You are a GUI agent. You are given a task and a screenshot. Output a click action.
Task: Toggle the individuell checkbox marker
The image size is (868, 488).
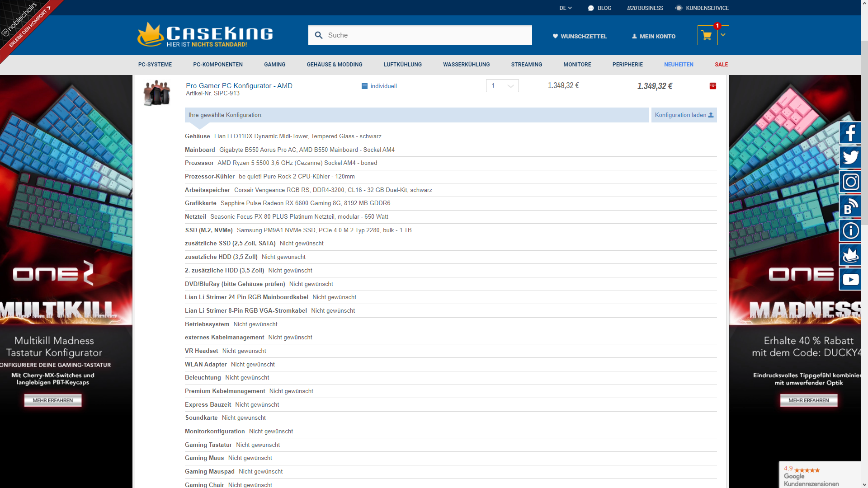pos(364,86)
